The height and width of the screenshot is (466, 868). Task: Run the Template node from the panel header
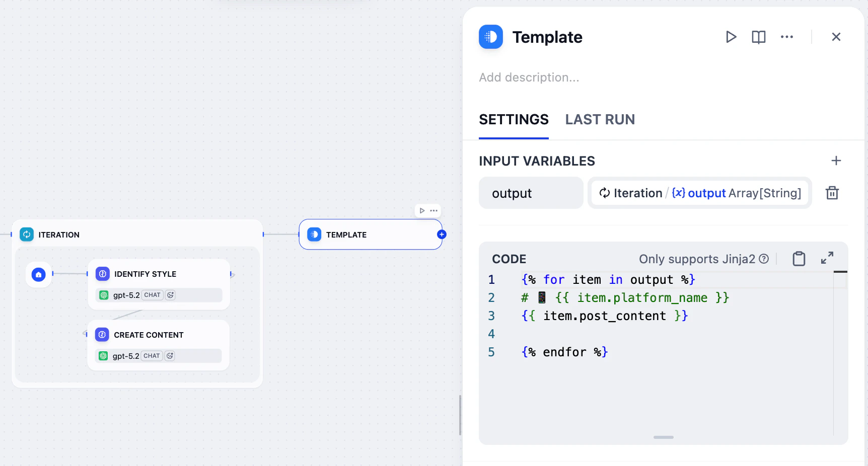pos(731,37)
